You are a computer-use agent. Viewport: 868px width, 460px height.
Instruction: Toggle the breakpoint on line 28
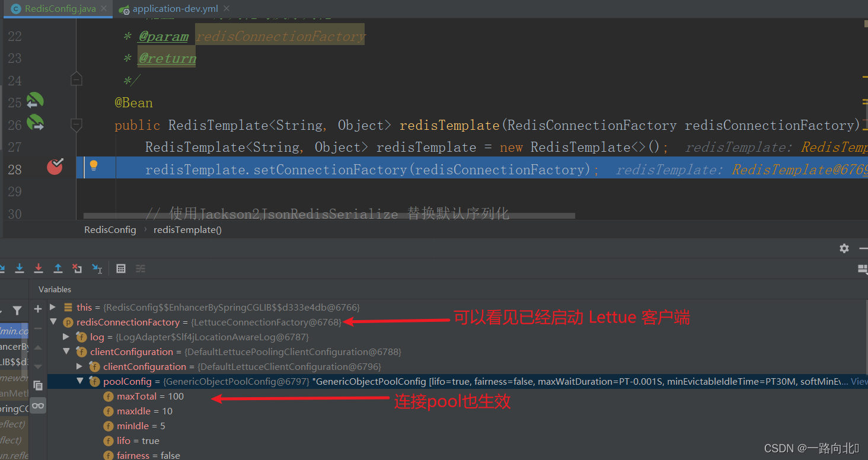[x=55, y=167]
